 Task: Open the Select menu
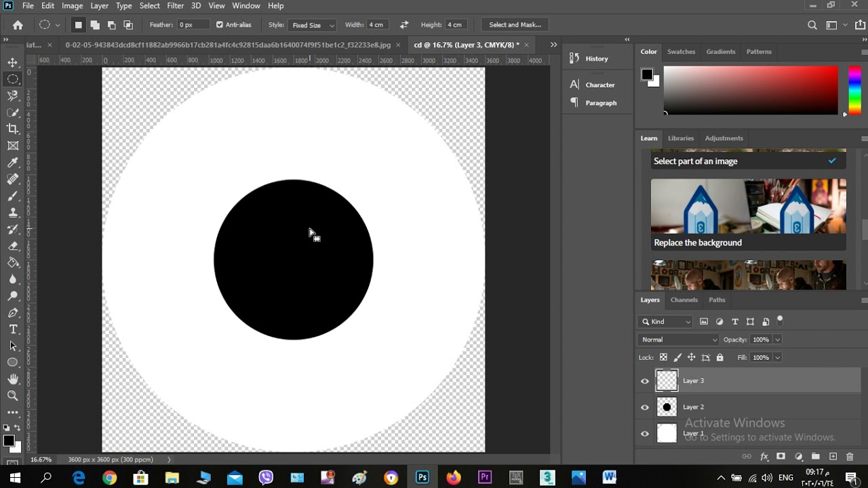coord(150,5)
